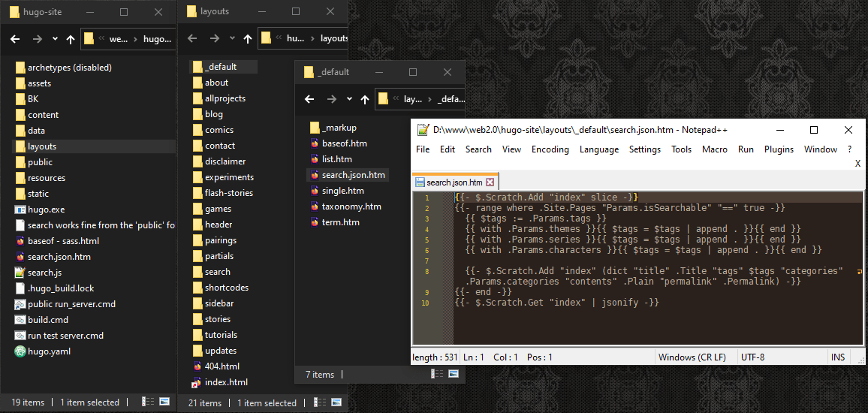Select baseof.htm in the _default folder
Image resolution: width=868 pixels, height=413 pixels.
[344, 143]
